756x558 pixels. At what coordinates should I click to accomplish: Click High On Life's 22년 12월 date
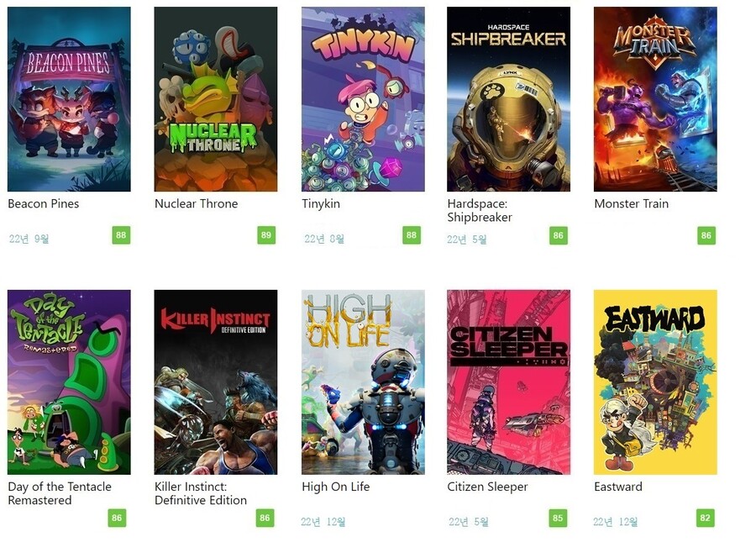323,521
